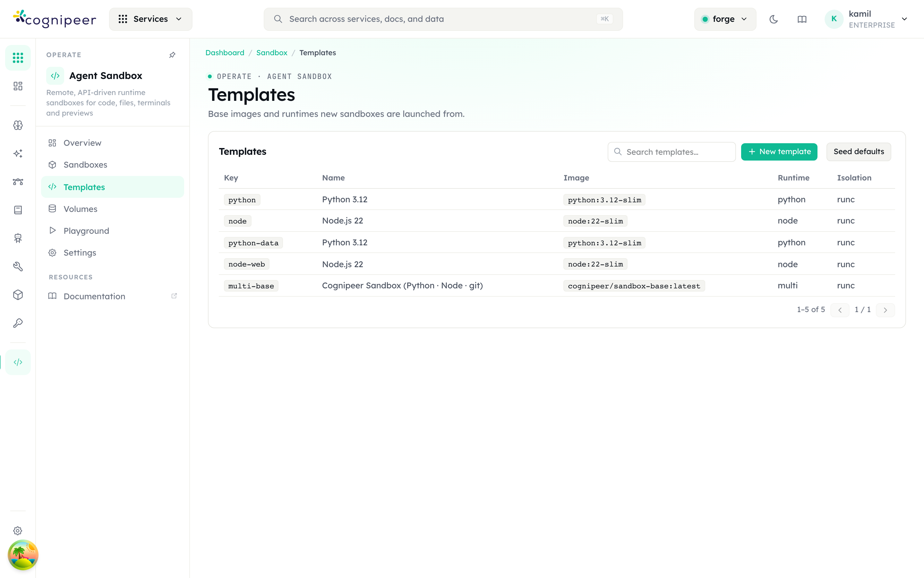Viewport: 924px width, 578px height.
Task: Open the green app grid icon in the rail
Action: tap(18, 58)
